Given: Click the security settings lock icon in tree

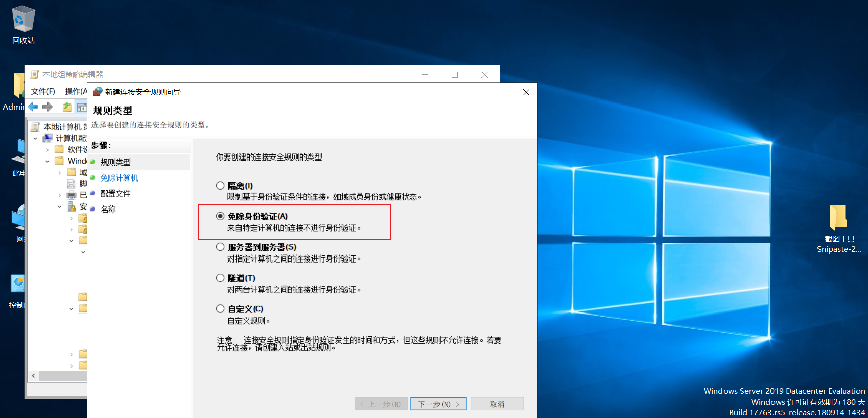Looking at the screenshot, I should [x=71, y=206].
